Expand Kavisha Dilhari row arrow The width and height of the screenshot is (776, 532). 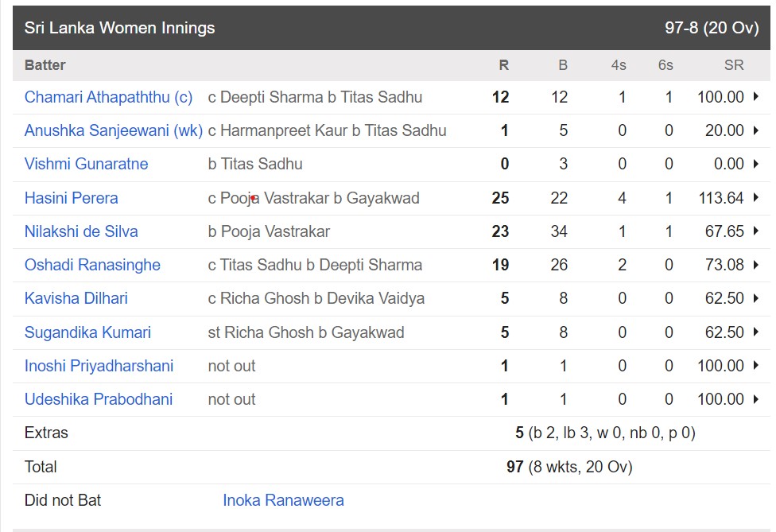(x=755, y=298)
